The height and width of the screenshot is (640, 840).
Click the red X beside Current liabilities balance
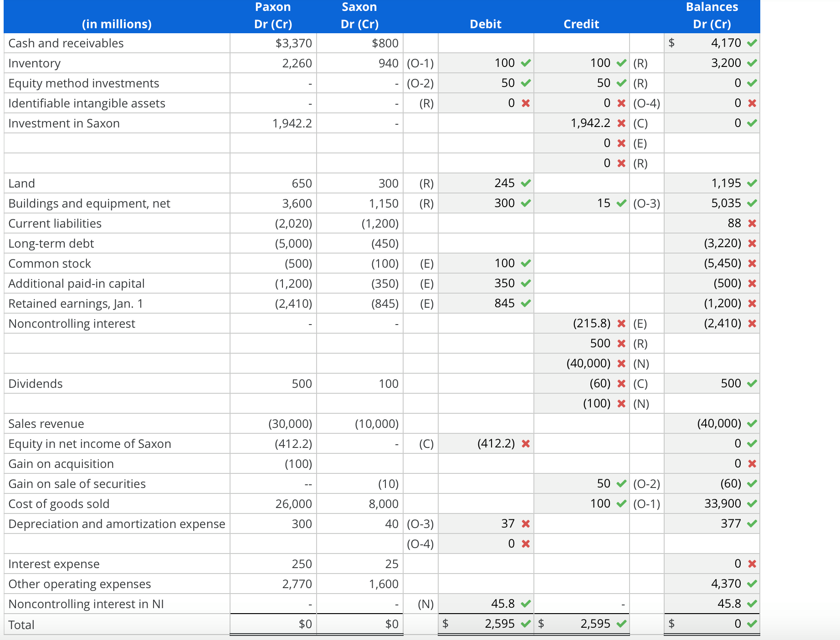[752, 223]
